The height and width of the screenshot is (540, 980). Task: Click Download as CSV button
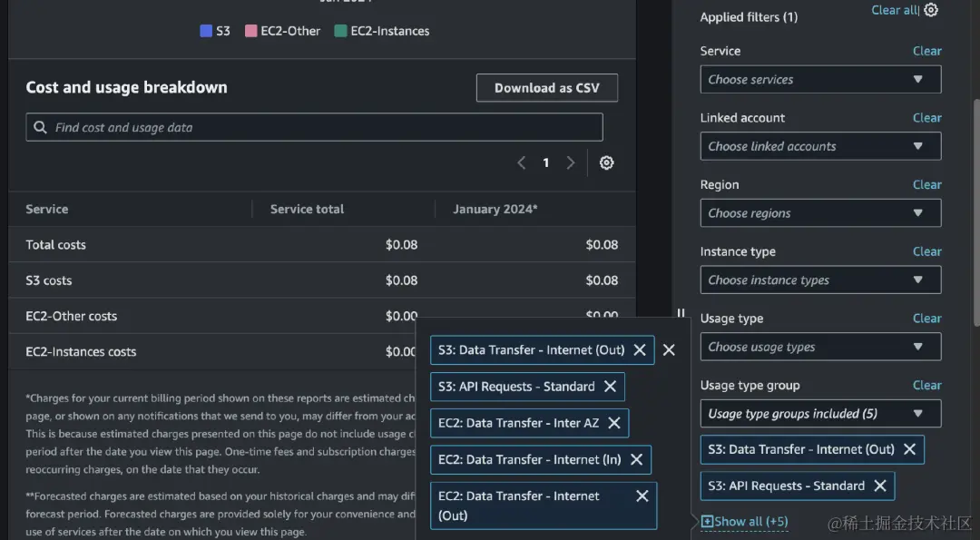(x=547, y=88)
